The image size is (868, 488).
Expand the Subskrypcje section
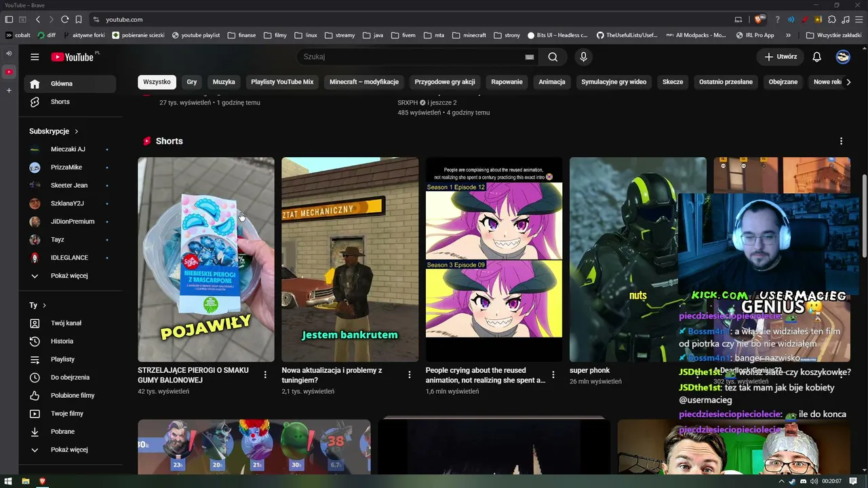coord(54,131)
